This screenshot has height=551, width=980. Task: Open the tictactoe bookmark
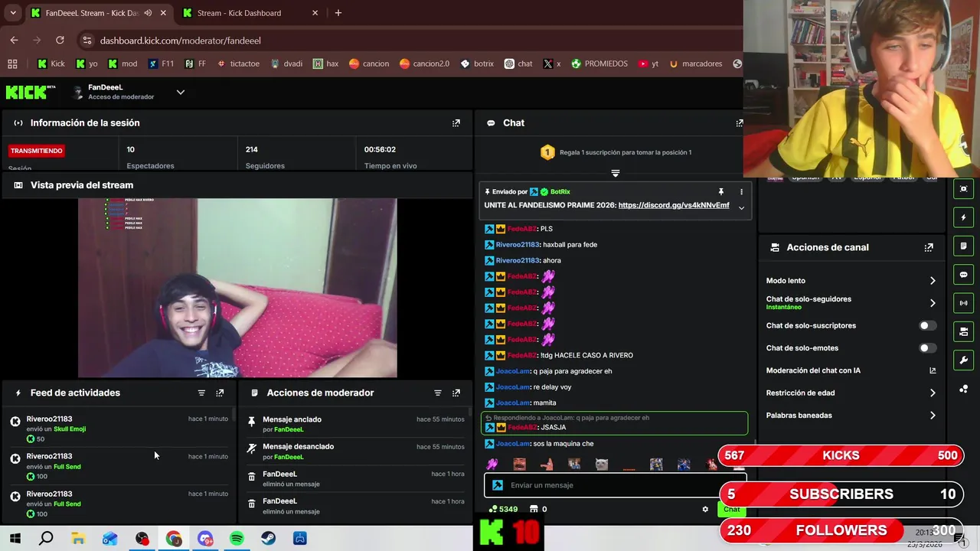click(238, 64)
